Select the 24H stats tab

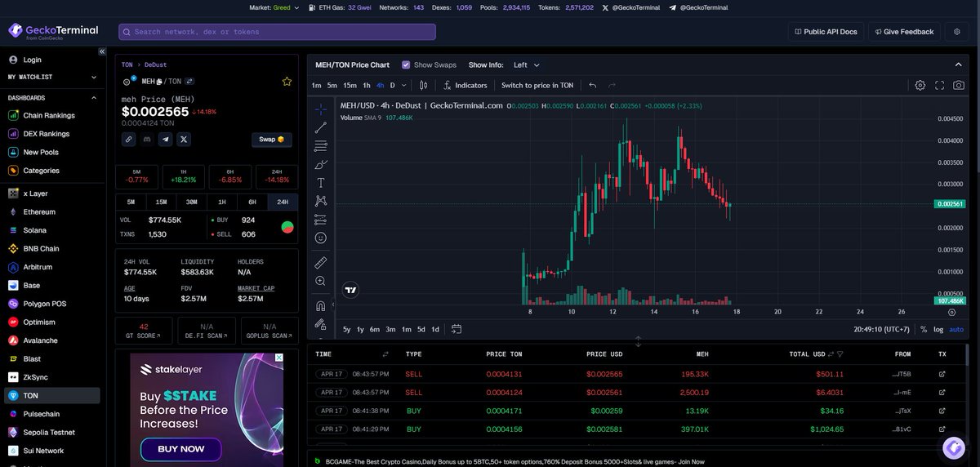[x=283, y=202]
